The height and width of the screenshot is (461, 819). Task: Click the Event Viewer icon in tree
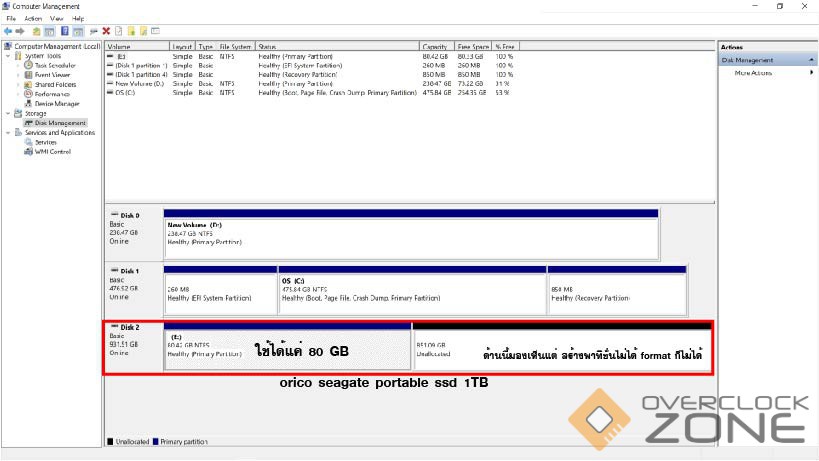[29, 75]
